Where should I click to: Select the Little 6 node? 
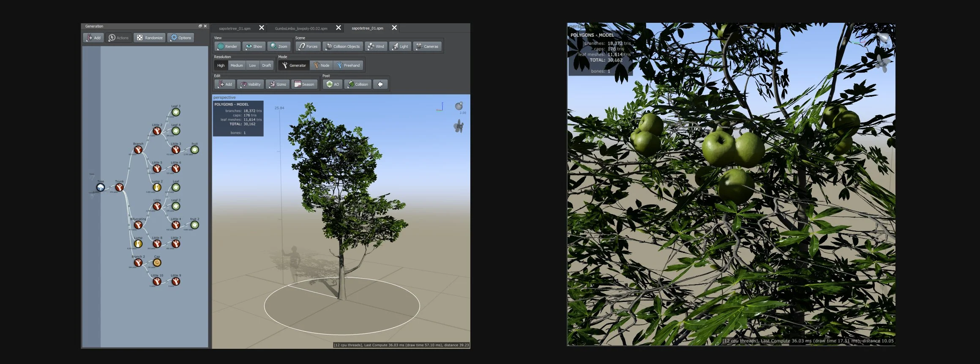coord(176,168)
